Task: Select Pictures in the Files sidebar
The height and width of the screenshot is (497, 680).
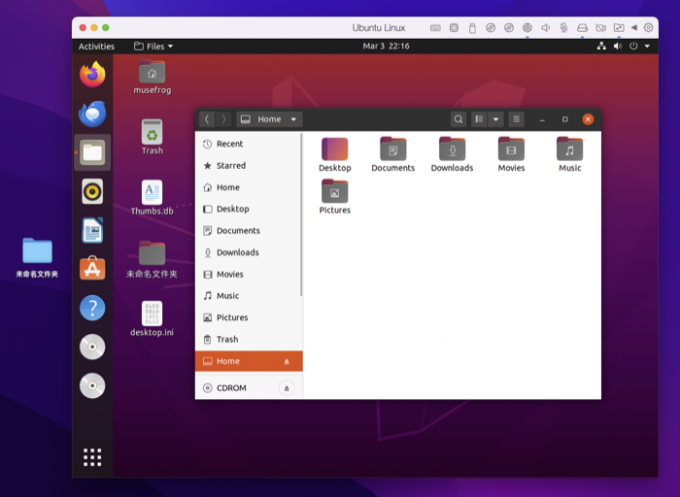Action: point(248,317)
